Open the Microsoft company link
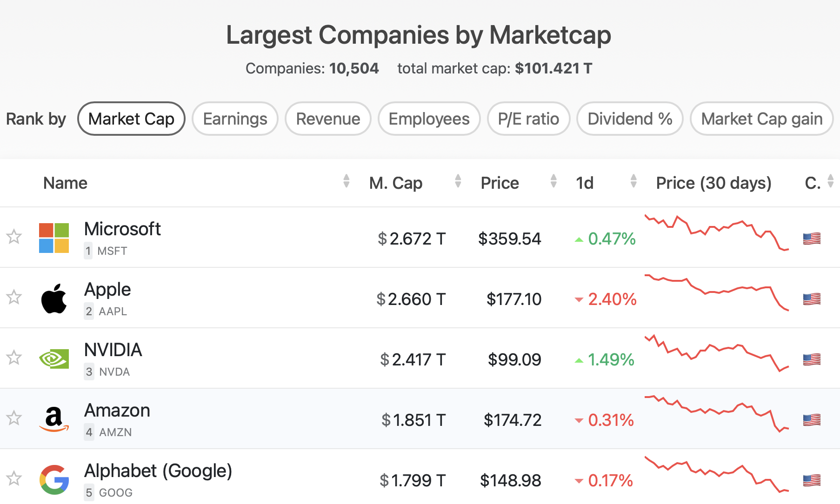This screenshot has width=840, height=504. (122, 229)
